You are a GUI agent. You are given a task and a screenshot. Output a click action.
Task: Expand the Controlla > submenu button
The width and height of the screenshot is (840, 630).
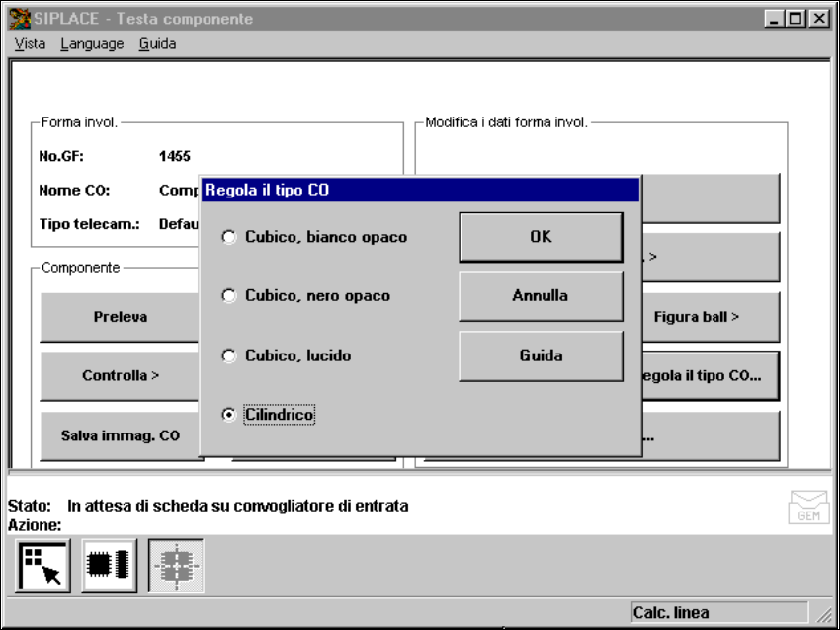[121, 376]
